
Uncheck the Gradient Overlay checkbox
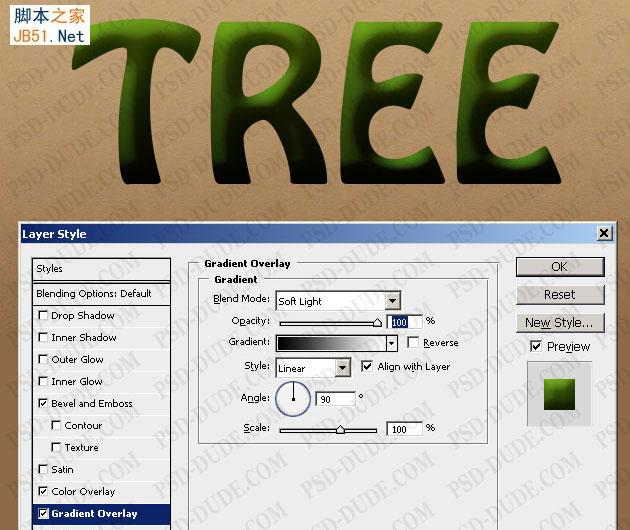(43, 513)
